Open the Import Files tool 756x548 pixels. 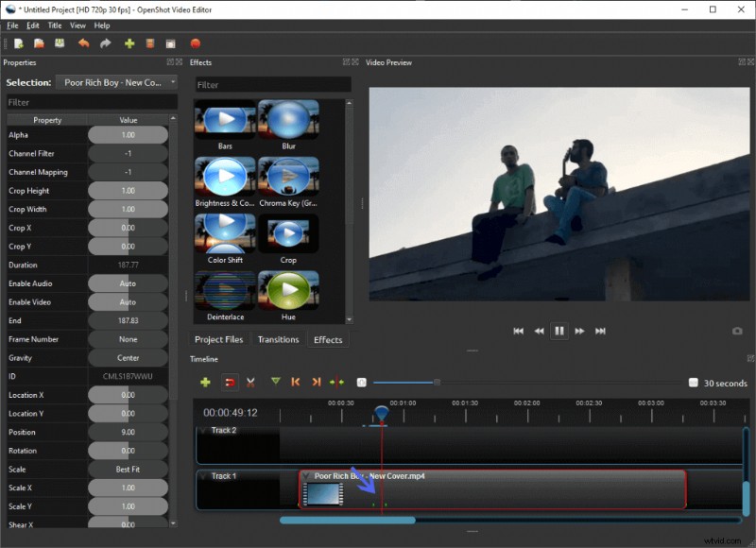click(x=129, y=43)
